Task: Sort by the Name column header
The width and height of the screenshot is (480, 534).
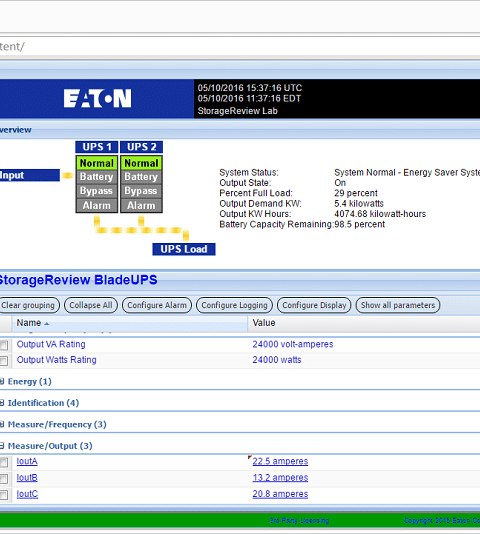Action: pos(129,323)
